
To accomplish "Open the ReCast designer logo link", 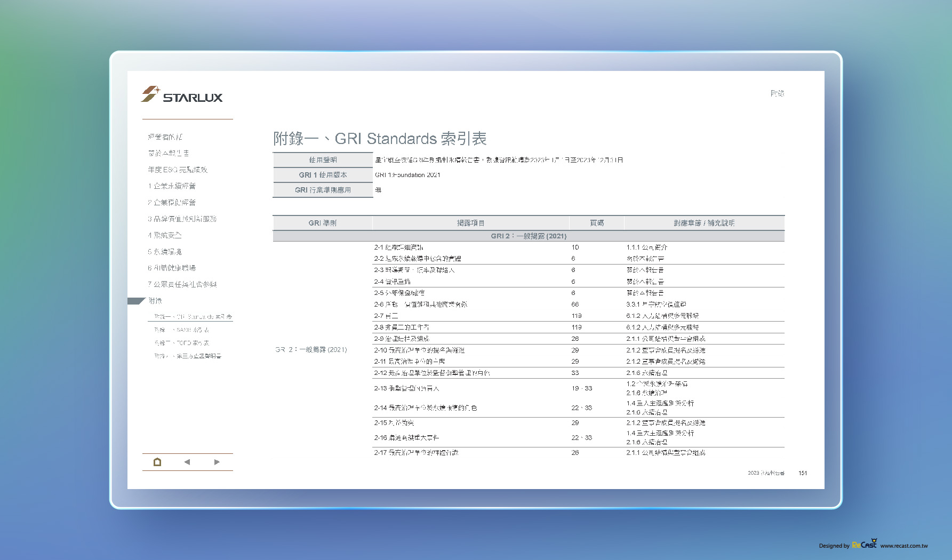I will pos(864,544).
